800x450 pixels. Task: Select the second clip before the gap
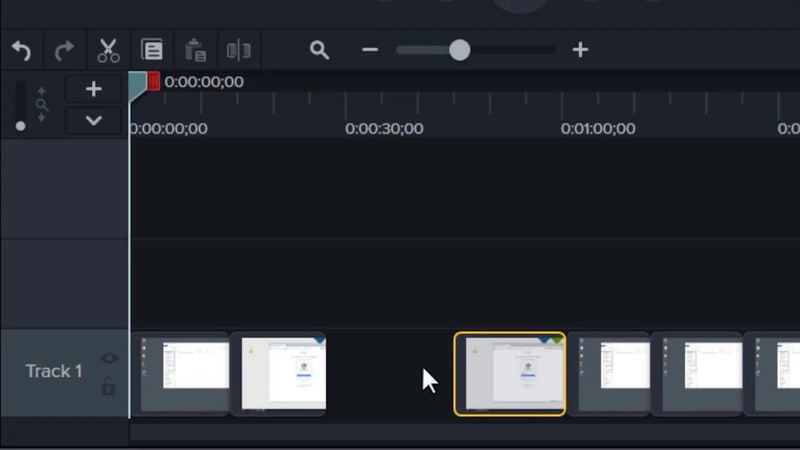coord(279,374)
